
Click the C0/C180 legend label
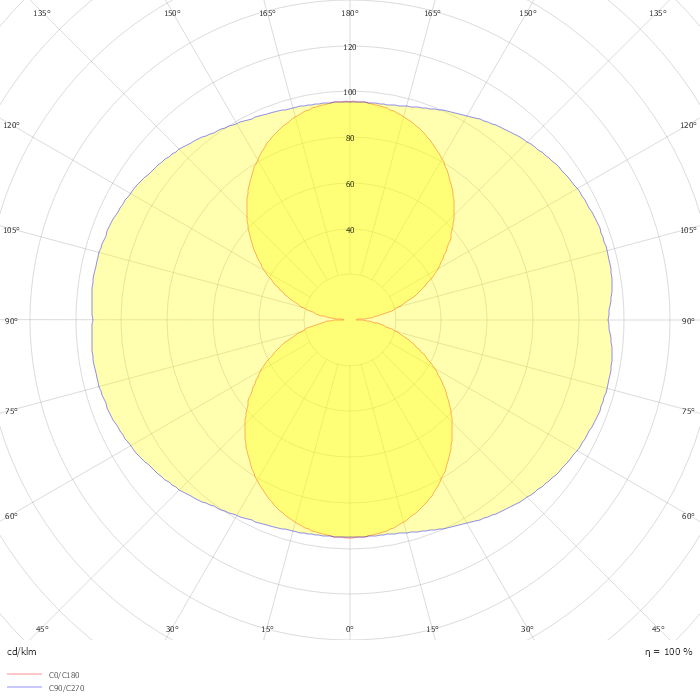point(64,675)
